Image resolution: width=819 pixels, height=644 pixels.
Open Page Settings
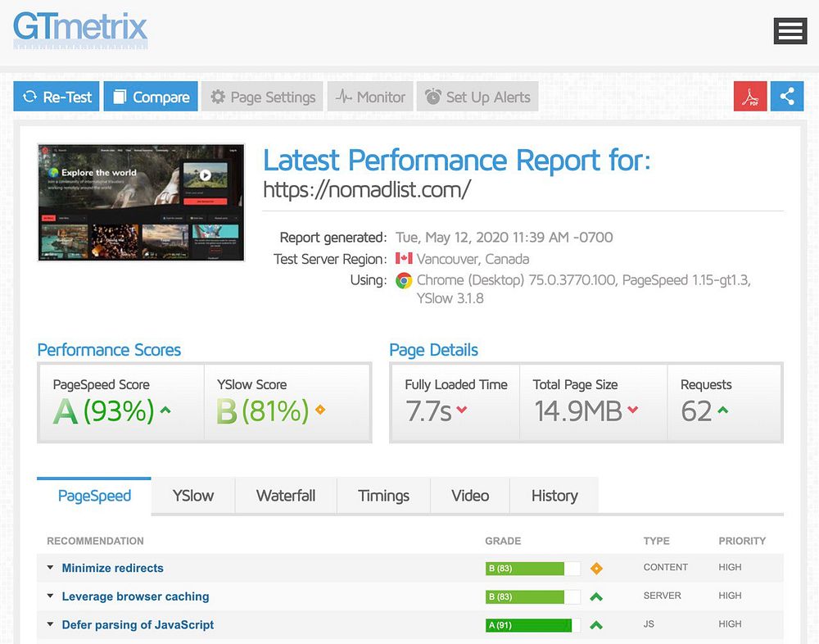[262, 96]
